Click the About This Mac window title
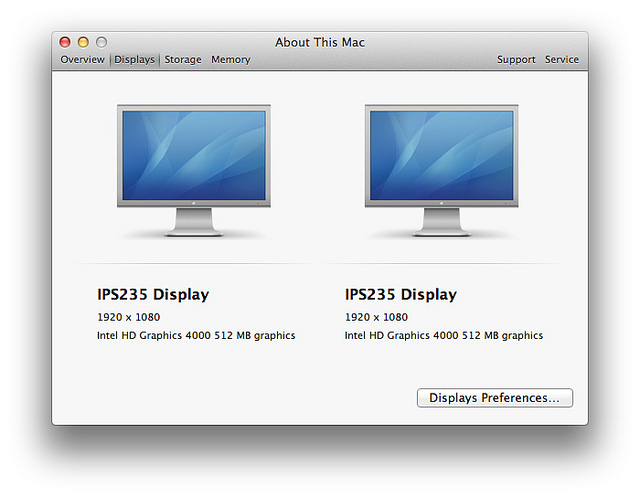The image size is (640, 497). coord(320,42)
